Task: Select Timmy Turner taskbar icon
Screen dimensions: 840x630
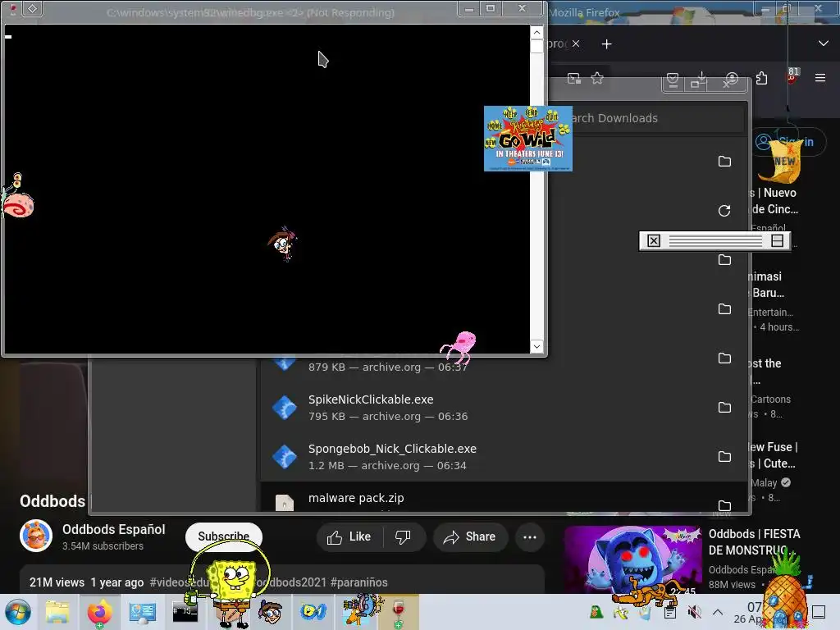Action: [x=271, y=612]
